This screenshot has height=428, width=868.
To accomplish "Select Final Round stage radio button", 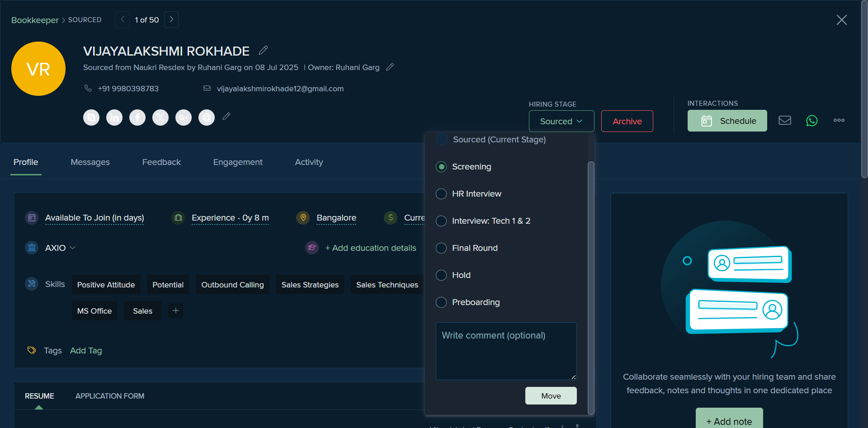I will pos(441,248).
